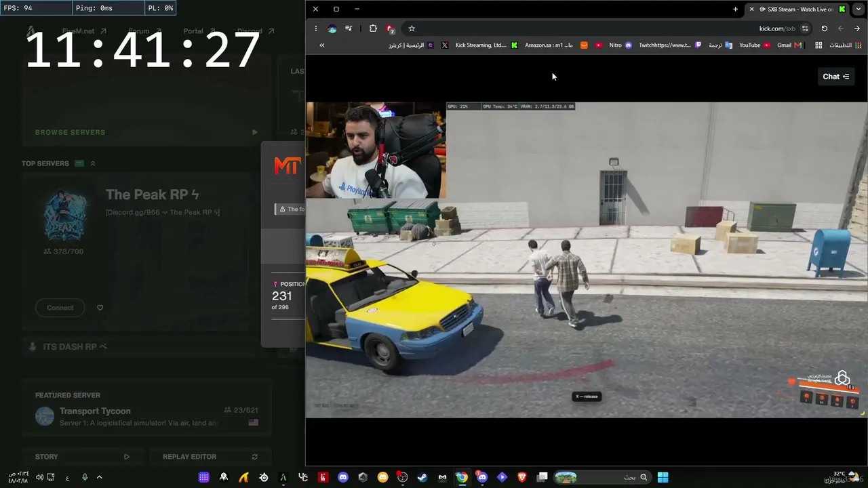
Task: Open Steam from the taskbar
Action: point(422,477)
